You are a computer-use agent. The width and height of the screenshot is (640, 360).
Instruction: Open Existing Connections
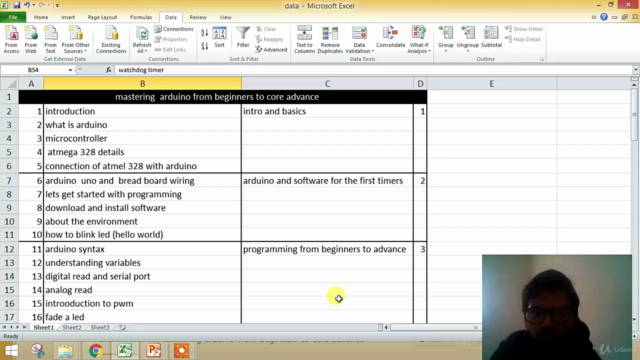[x=111, y=39]
